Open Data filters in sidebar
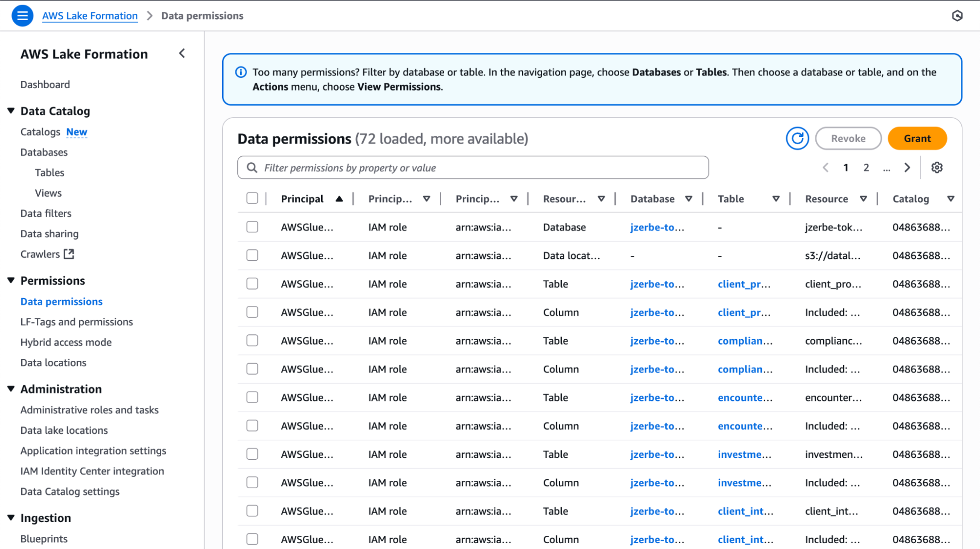Screen dimensions: 980x549 [46, 213]
